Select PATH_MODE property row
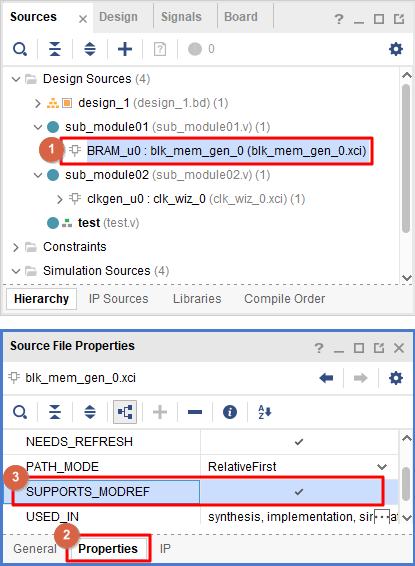Viewport: 415px width, 566px height. tap(201, 467)
